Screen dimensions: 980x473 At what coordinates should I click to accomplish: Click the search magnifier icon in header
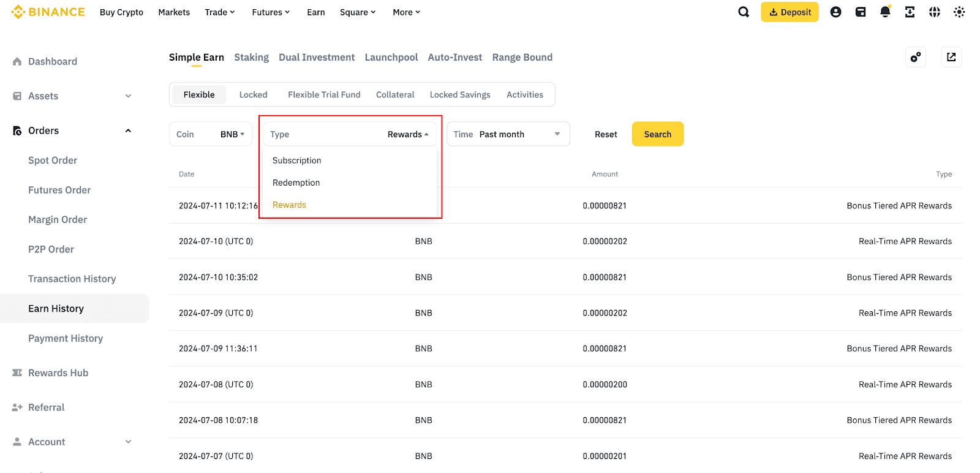[x=744, y=12]
